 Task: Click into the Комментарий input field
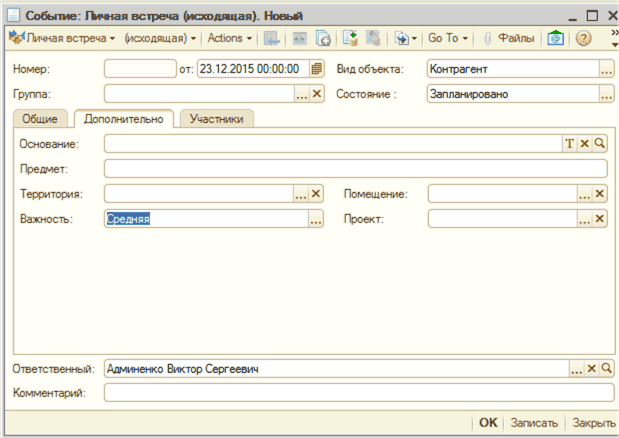[x=355, y=393]
